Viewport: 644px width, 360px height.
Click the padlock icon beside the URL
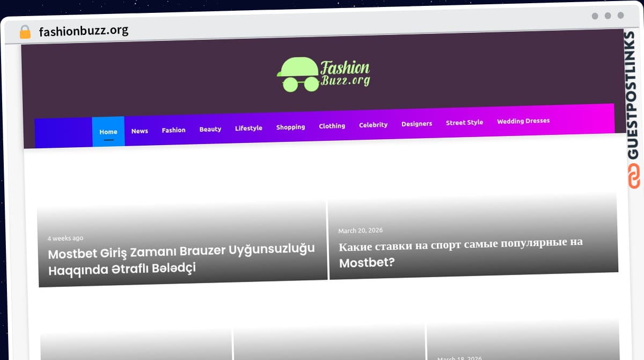(25, 32)
